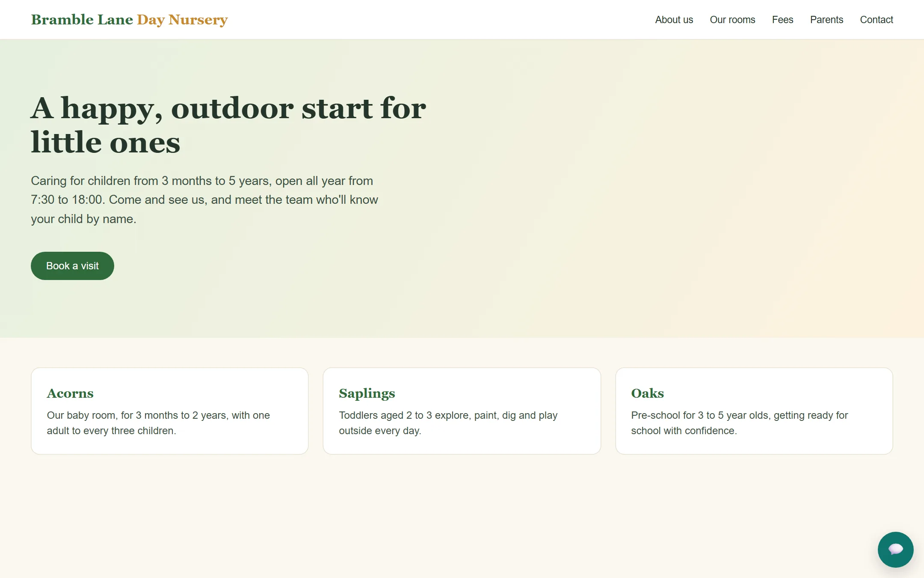Select Fees in the navigation
924x578 pixels.
pyautogui.click(x=782, y=20)
